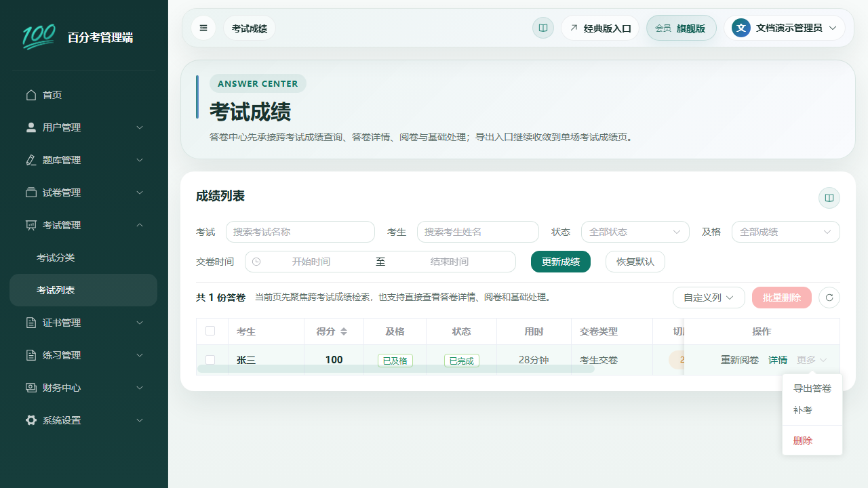Open the book icon in top bar
The image size is (868, 488).
pos(543,28)
